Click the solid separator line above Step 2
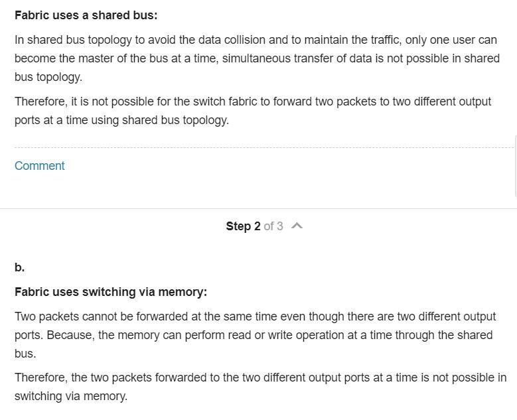This screenshot has height=420, width=517. point(259,209)
